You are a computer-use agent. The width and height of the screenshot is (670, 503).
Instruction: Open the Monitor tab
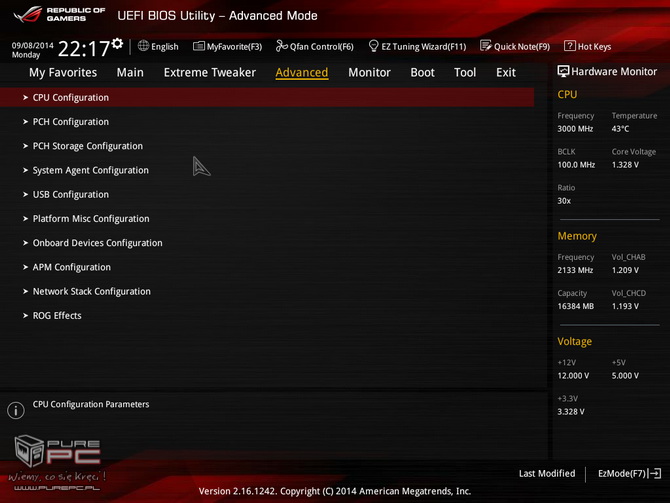click(369, 73)
